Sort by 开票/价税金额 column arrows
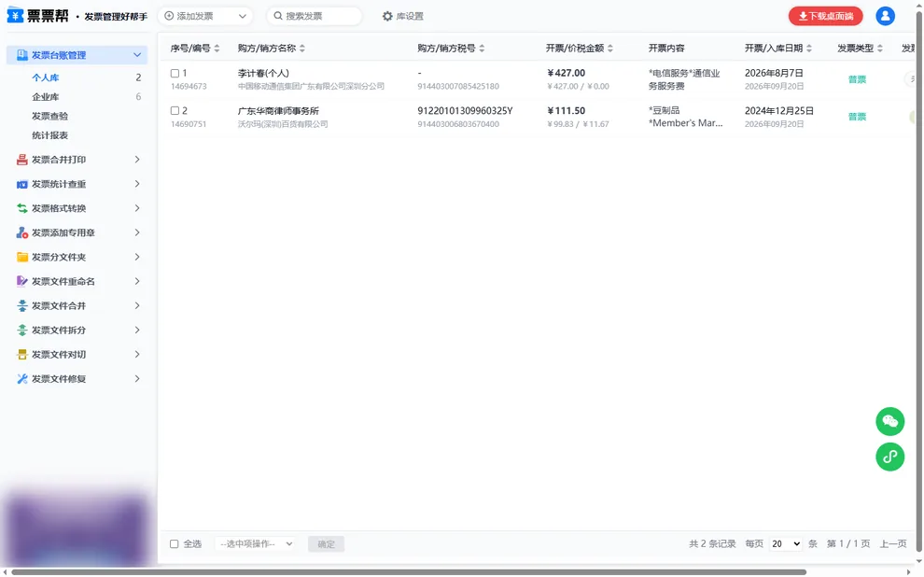 [610, 49]
